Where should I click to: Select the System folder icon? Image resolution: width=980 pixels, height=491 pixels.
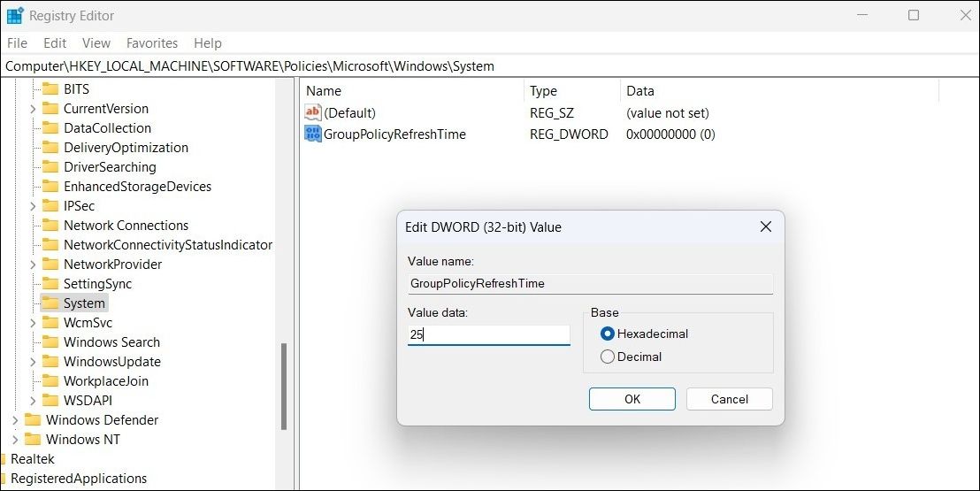[50, 303]
